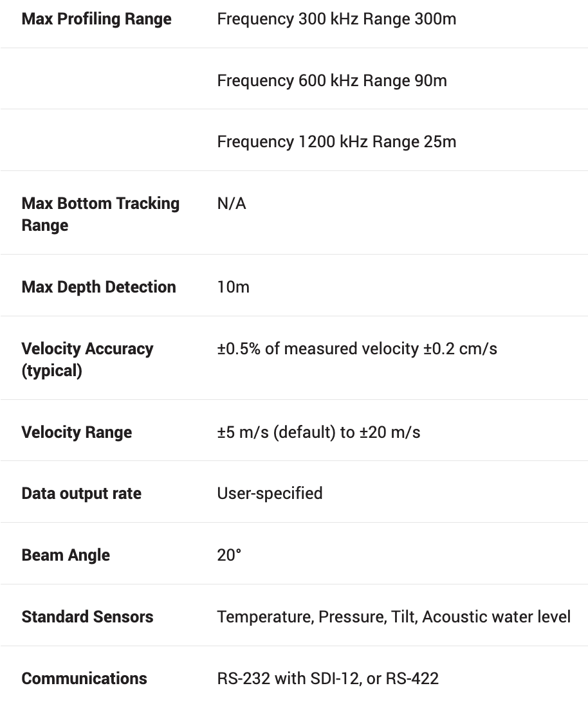Click the N/A bottom tracking value

pos(232,204)
